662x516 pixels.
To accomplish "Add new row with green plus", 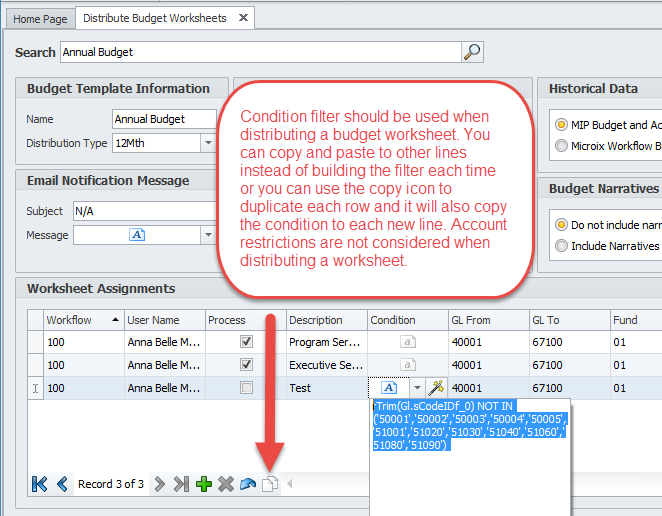I will pyautogui.click(x=204, y=484).
